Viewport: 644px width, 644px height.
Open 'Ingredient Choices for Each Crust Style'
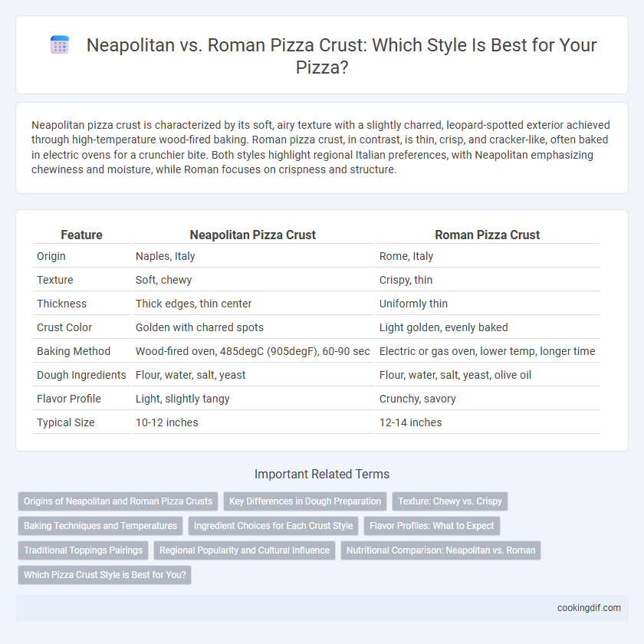click(x=273, y=526)
